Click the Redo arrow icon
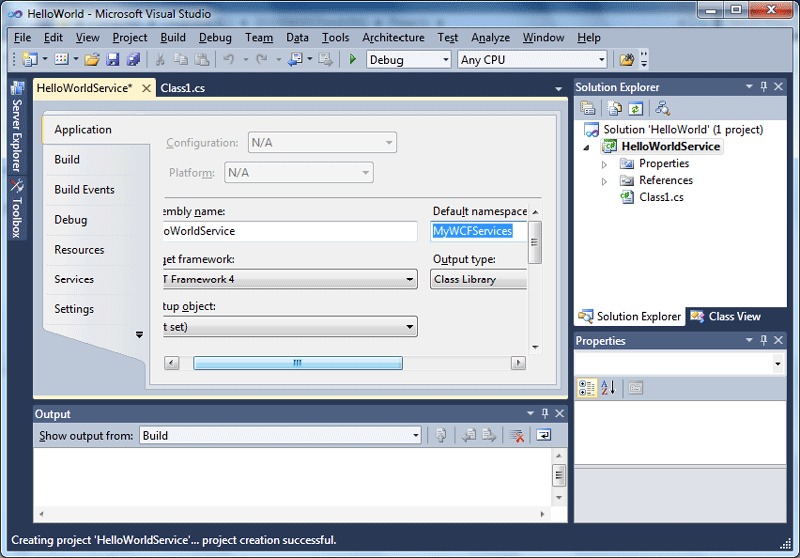 click(x=262, y=60)
